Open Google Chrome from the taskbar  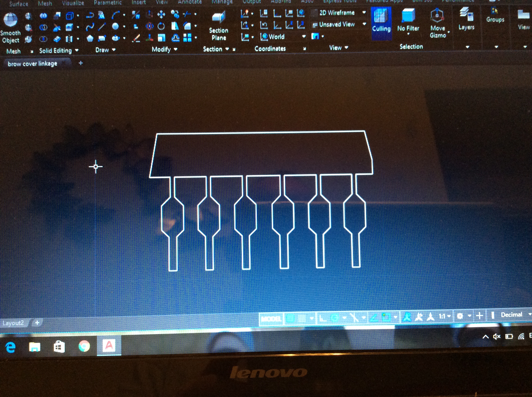pyautogui.click(x=84, y=346)
